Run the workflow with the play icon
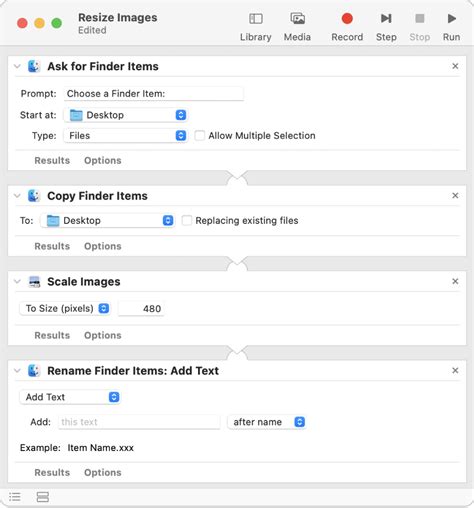Viewport: 474px width, 508px height. [x=452, y=18]
